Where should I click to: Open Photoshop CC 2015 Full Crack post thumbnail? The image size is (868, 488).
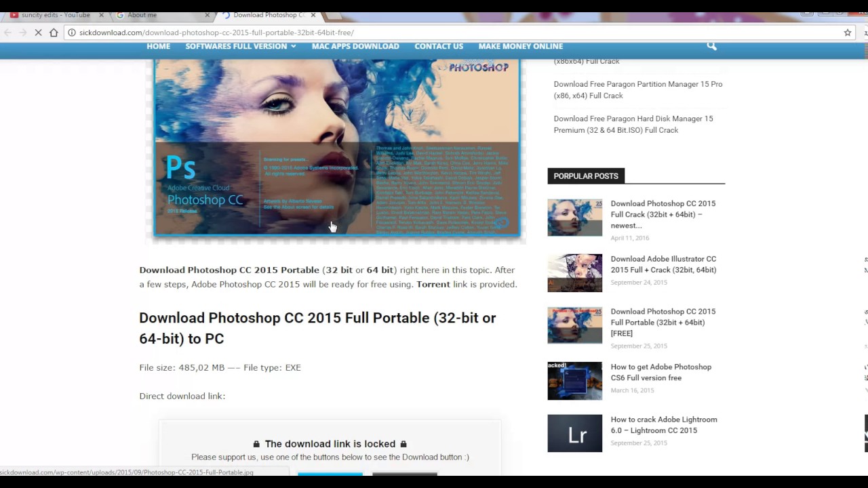[x=575, y=218]
